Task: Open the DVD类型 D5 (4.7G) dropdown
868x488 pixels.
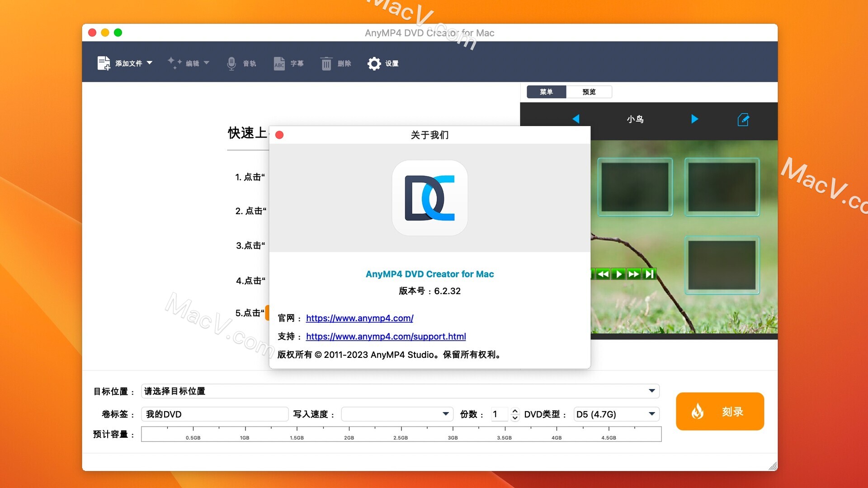Action: click(617, 414)
